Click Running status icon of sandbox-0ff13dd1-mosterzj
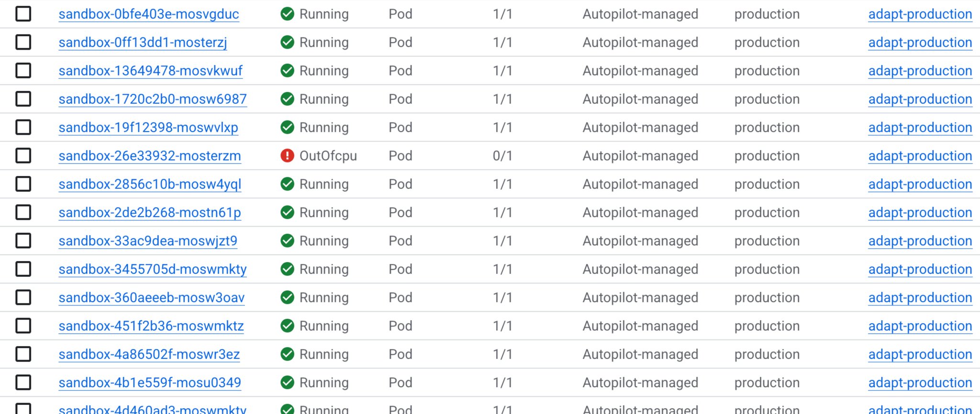Screen dimensions: 980x414 (x=287, y=42)
